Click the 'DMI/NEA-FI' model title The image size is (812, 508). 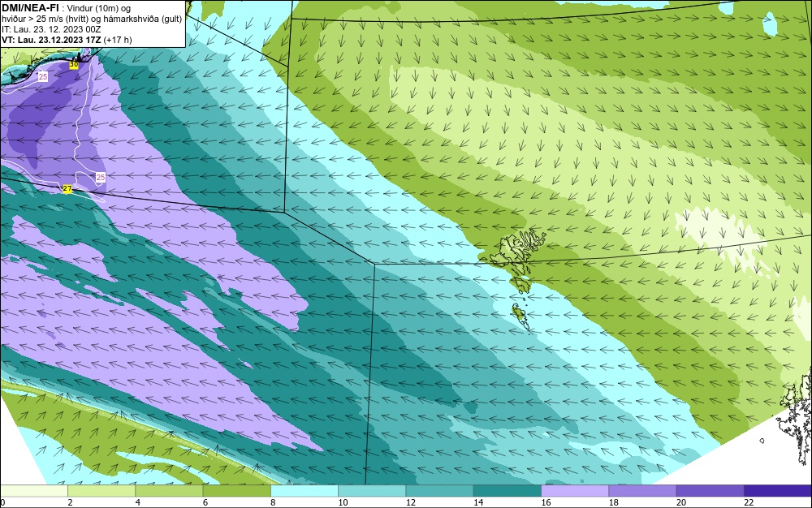coord(31,7)
